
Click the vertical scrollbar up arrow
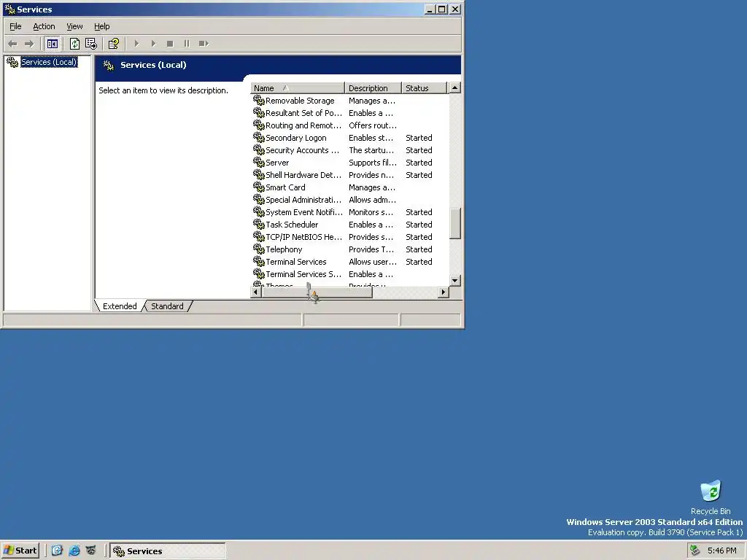(455, 87)
